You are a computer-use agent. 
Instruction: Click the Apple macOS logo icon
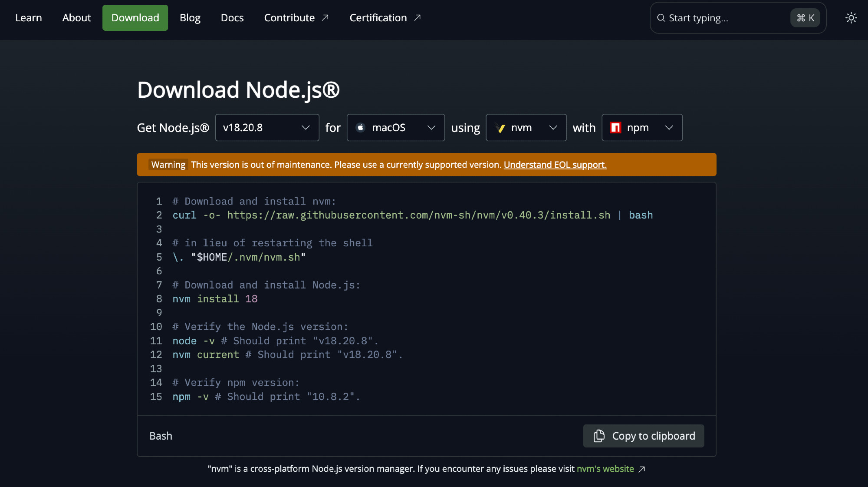360,127
